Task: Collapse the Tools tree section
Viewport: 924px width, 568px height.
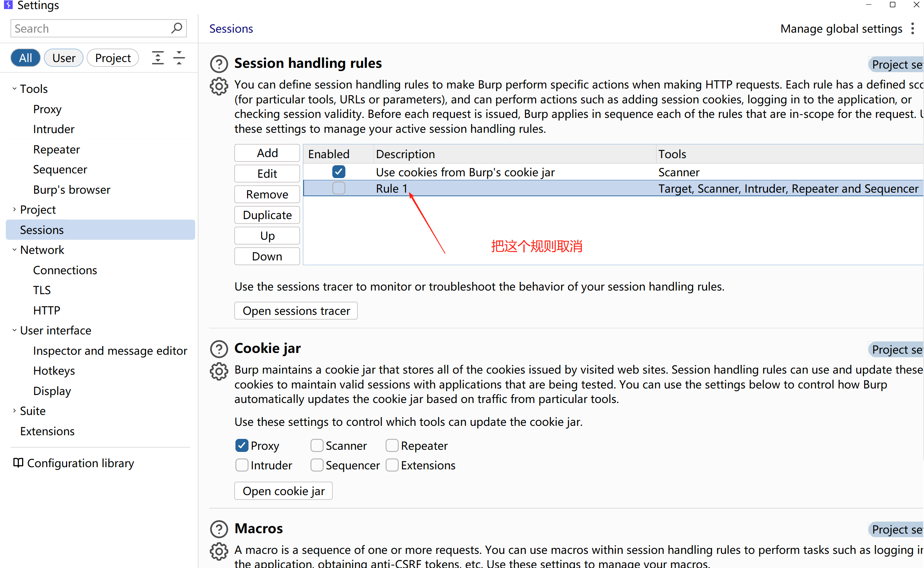Action: [x=14, y=89]
